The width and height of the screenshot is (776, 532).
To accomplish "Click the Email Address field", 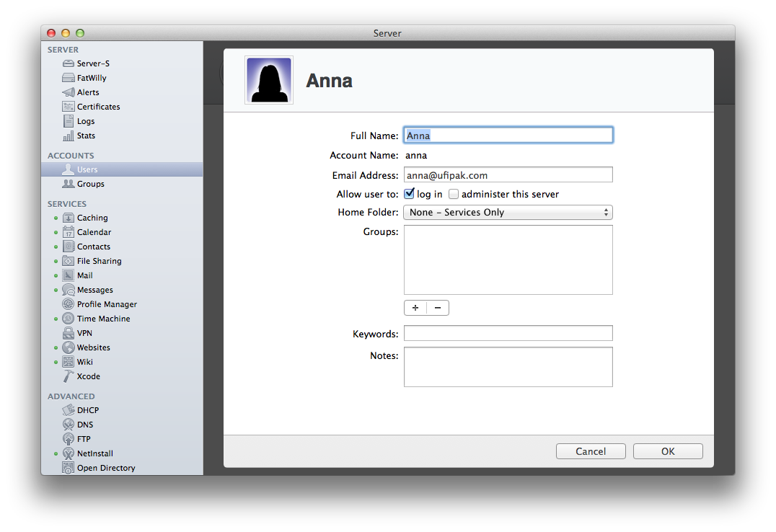I will (x=508, y=174).
